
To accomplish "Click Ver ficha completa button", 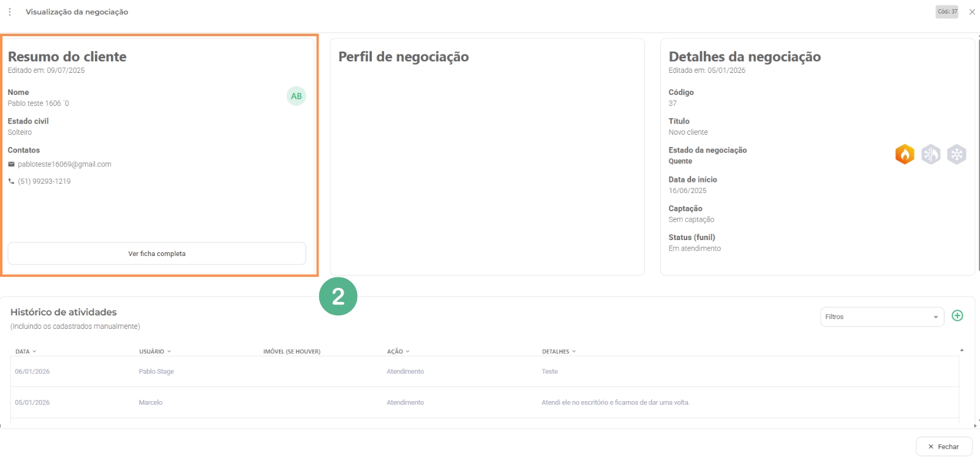I will (x=157, y=254).
